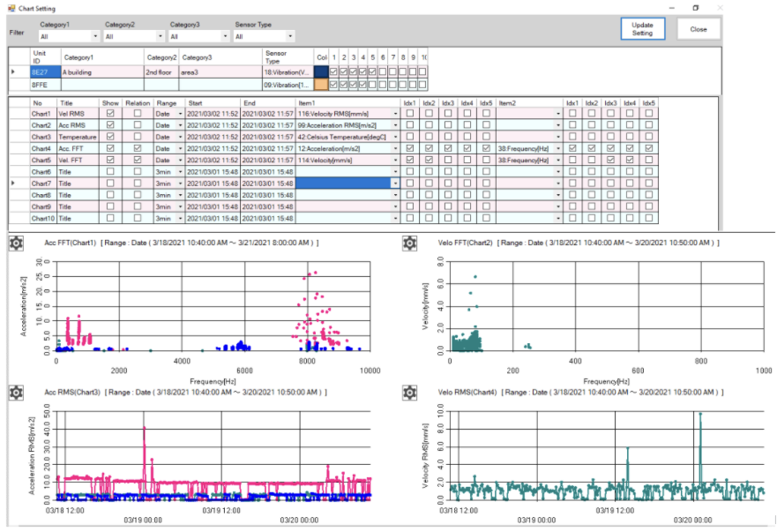Pick the dark blue color swatch for 8E27
Image resolution: width=777 pixels, height=532 pixels.
pyautogui.click(x=321, y=71)
